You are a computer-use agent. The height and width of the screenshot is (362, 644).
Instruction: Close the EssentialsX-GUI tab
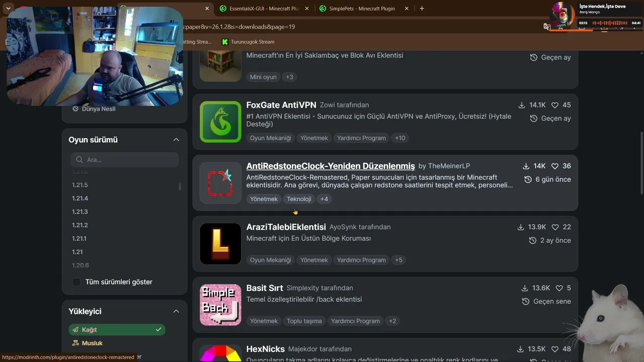[x=306, y=9]
